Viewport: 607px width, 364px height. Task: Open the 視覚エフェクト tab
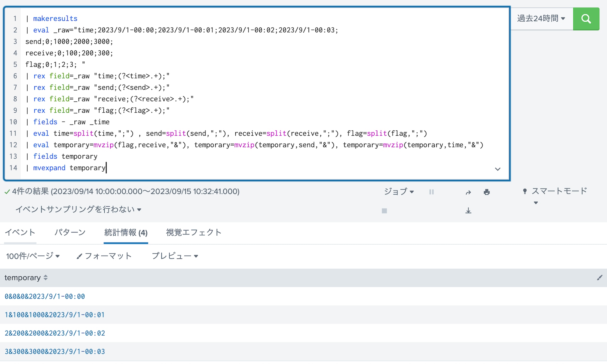click(194, 232)
